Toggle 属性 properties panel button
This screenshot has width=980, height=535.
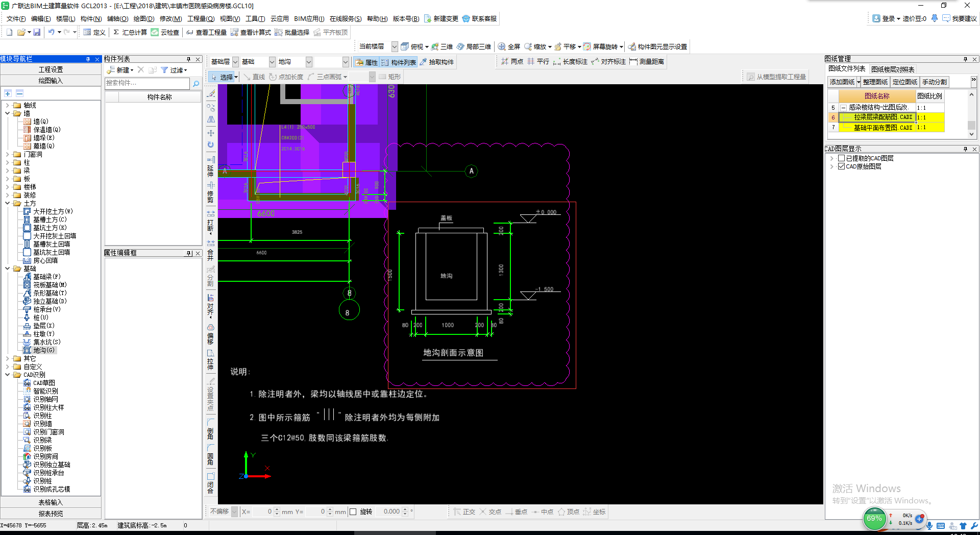(x=366, y=62)
